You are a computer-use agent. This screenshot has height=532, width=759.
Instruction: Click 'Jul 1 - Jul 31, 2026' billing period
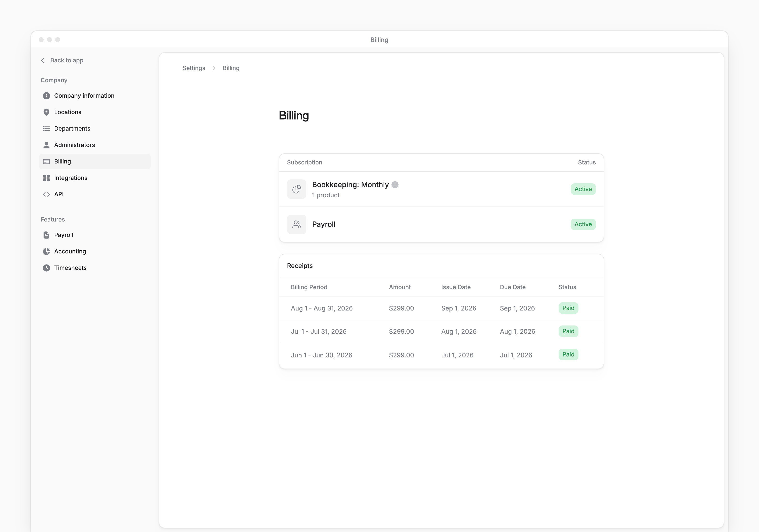coord(319,332)
